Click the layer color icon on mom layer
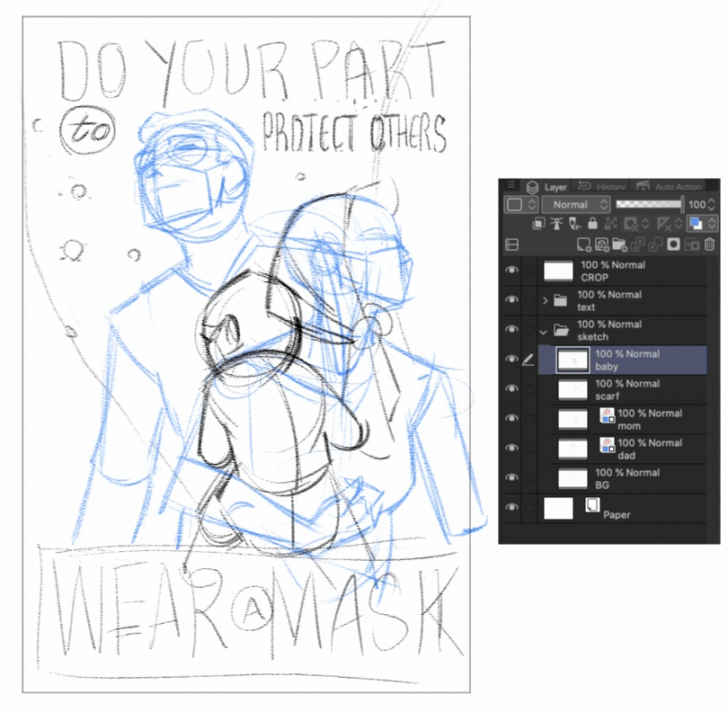Image resolution: width=728 pixels, height=712 pixels. (608, 415)
